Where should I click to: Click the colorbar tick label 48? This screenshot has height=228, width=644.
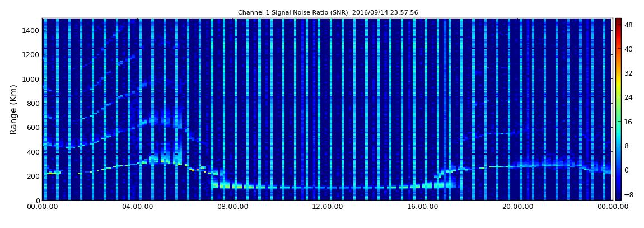[629, 25]
